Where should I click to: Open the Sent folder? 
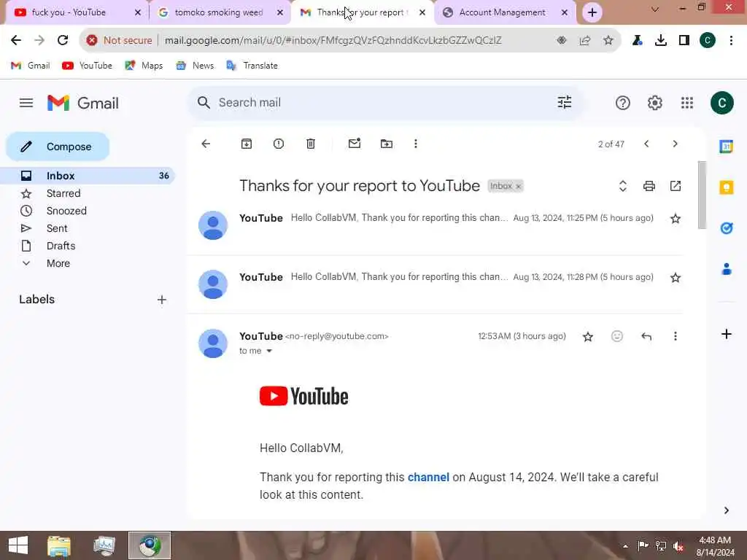tap(57, 228)
